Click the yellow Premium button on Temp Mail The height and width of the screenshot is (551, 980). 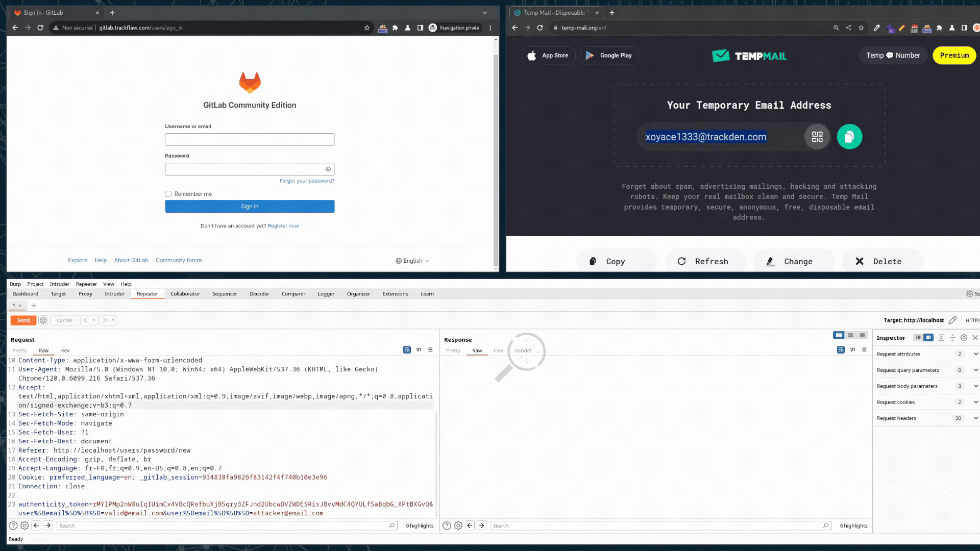point(954,56)
